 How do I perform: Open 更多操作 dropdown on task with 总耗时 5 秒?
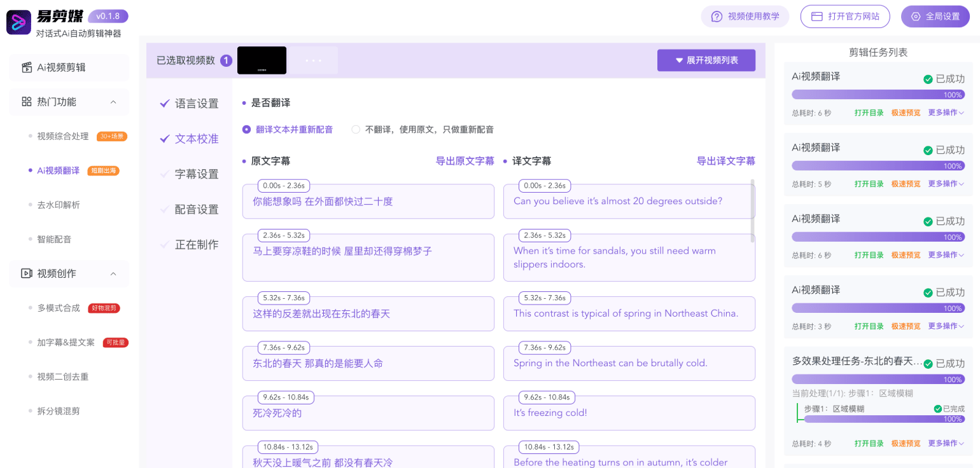946,184
